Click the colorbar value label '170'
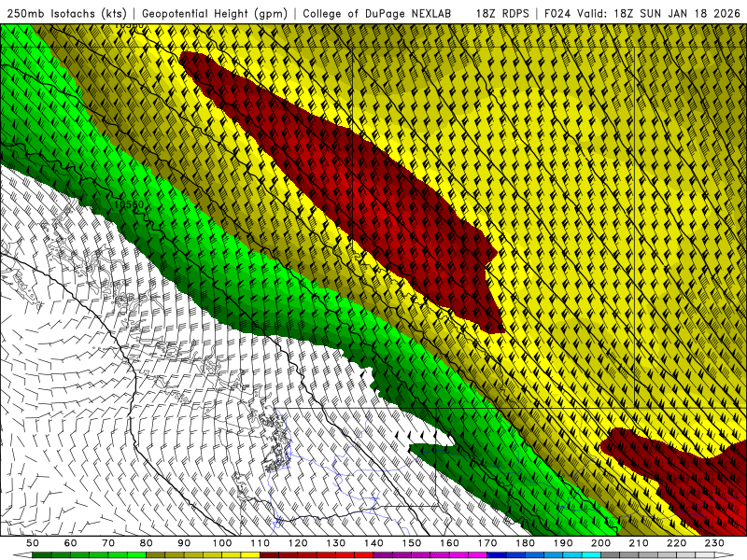 (487, 543)
